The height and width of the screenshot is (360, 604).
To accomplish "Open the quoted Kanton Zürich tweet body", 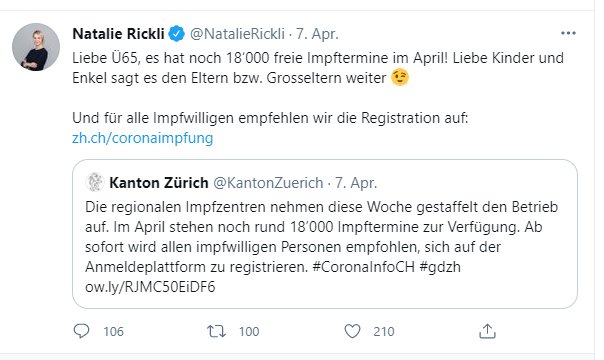I will (x=322, y=247).
